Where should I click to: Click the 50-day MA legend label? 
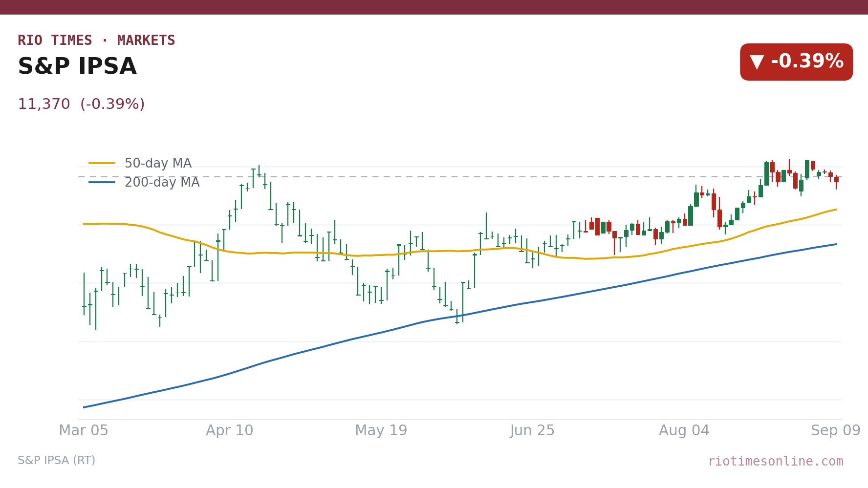(158, 164)
